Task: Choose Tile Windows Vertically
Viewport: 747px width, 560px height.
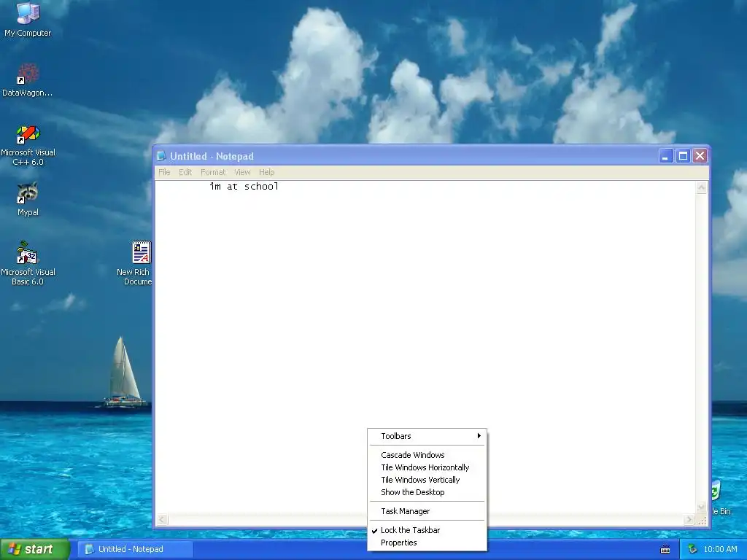Action: [427, 480]
